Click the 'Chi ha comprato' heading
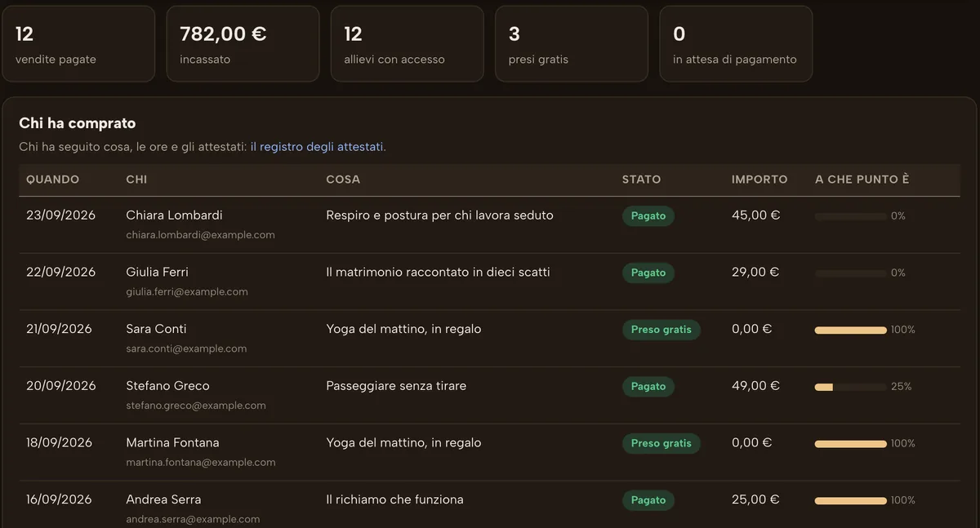The width and height of the screenshot is (980, 528). [78, 123]
